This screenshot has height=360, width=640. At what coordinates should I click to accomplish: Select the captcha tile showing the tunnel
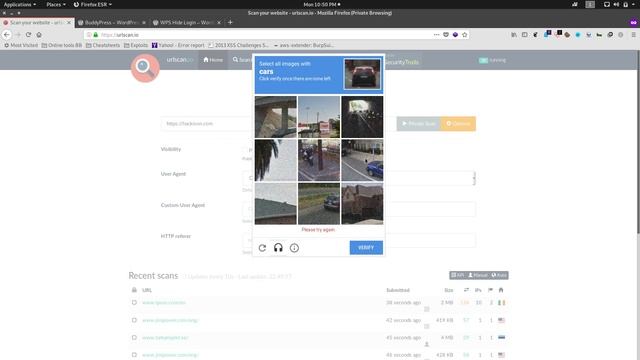(x=362, y=117)
